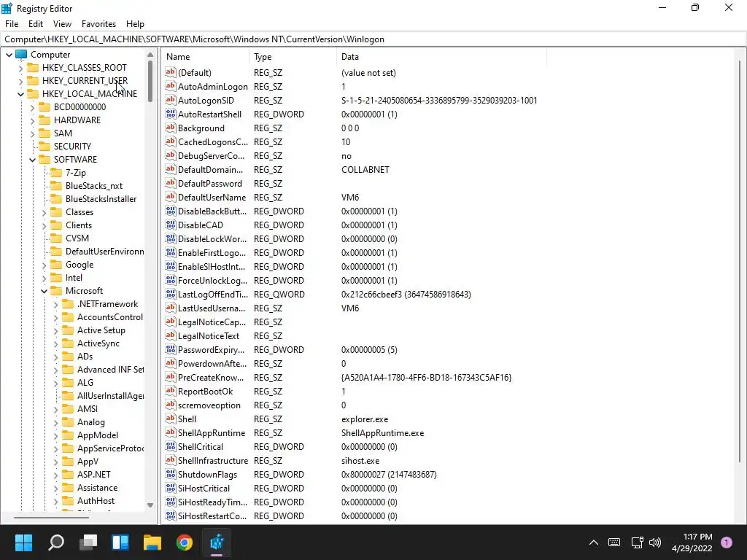Launch Google Chrome from taskbar
The width and height of the screenshot is (747, 560).
[185, 542]
